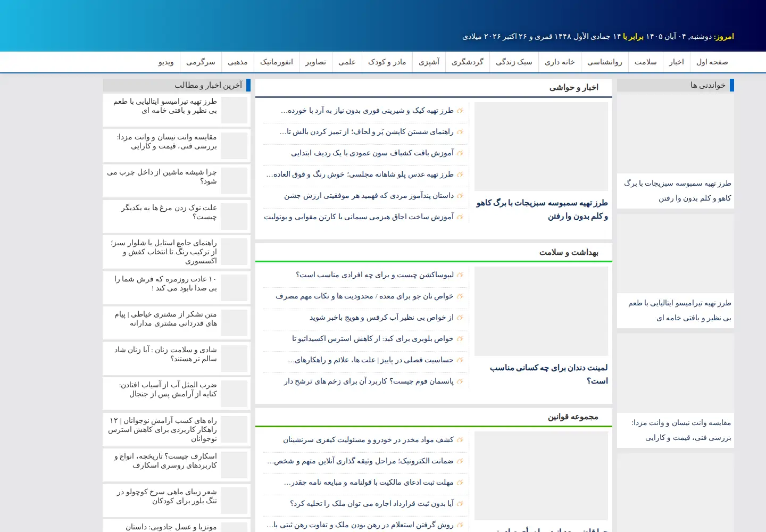
Task: Select the آشپزی menu item
Action: click(429, 62)
